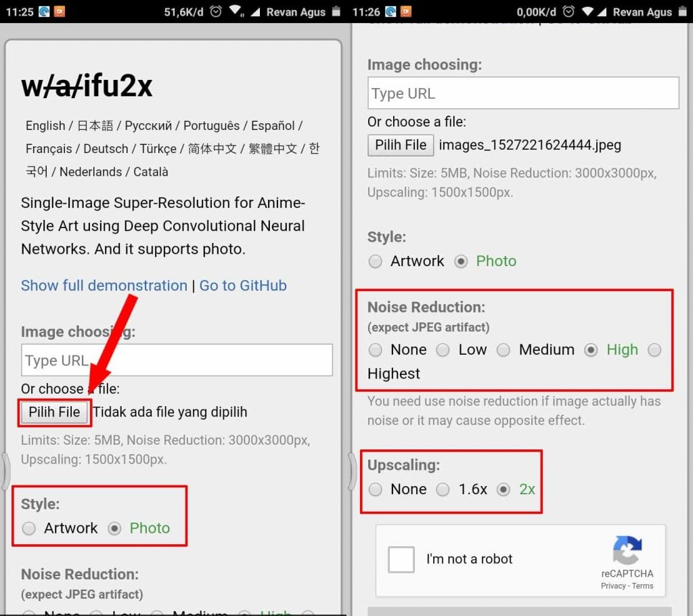The image size is (693, 616).
Task: Tap the 11:25 clock in left status bar
Action: (20, 12)
